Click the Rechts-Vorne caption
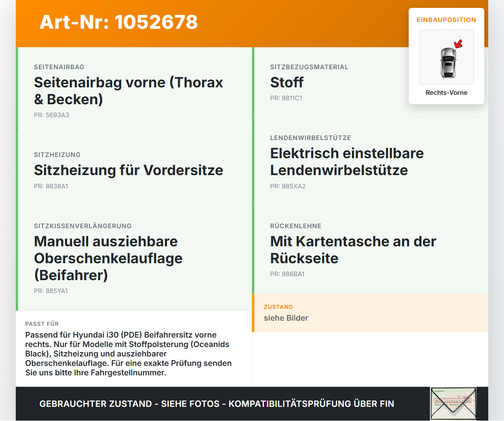 447,92
